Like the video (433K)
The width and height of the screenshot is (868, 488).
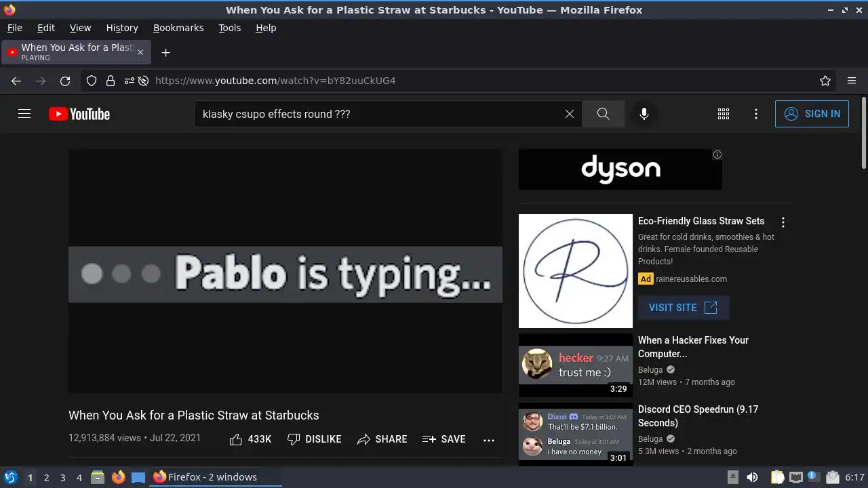(250, 439)
